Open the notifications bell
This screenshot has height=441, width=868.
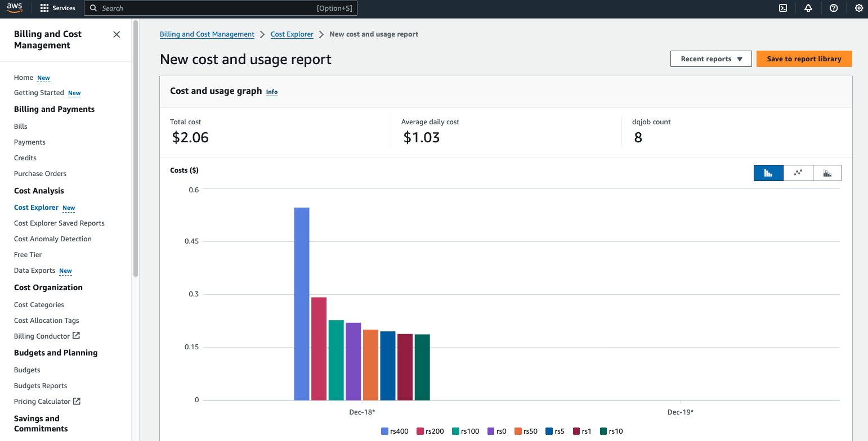click(808, 8)
